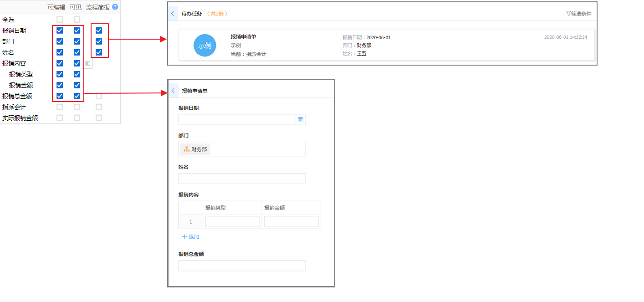Click the blue 示例 avatar circle
This screenshot has height=302, width=644.
pos(204,46)
